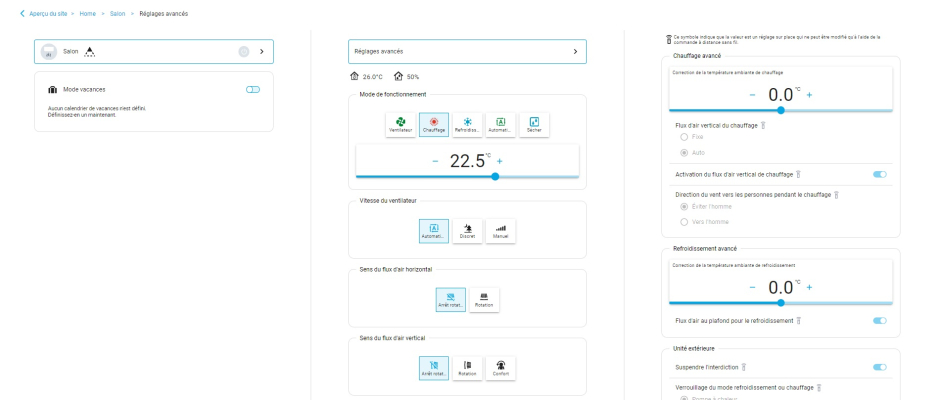Click the 50% humidity reading
Image resolution: width=940 pixels, height=400 pixels.
click(413, 77)
